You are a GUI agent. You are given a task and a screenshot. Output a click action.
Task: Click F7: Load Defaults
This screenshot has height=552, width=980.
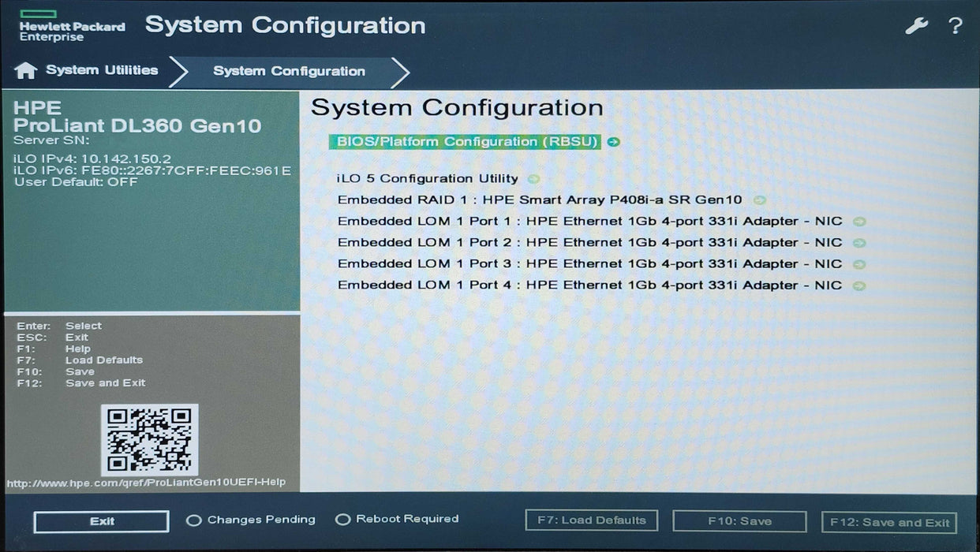tap(590, 520)
